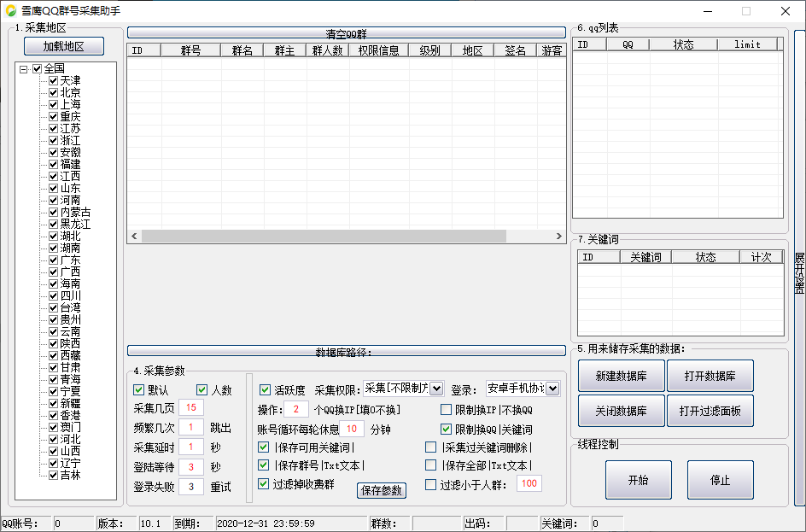Click left arrow of group list scrollbar
Image resolution: width=806 pixels, height=532 pixels.
134,236
